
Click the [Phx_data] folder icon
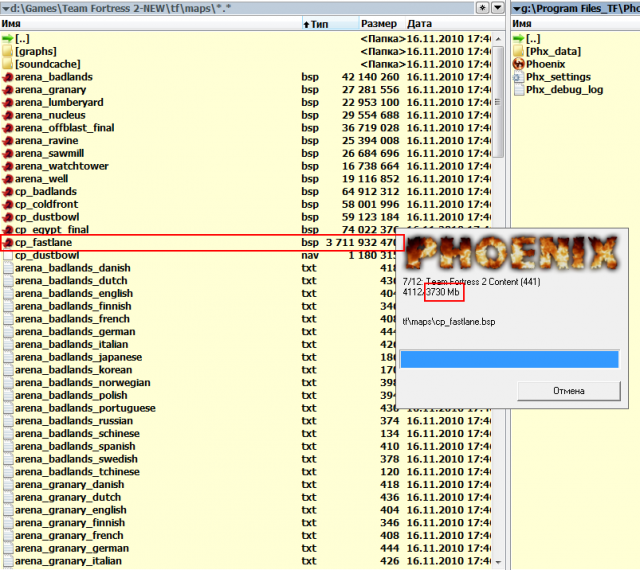pos(518,51)
